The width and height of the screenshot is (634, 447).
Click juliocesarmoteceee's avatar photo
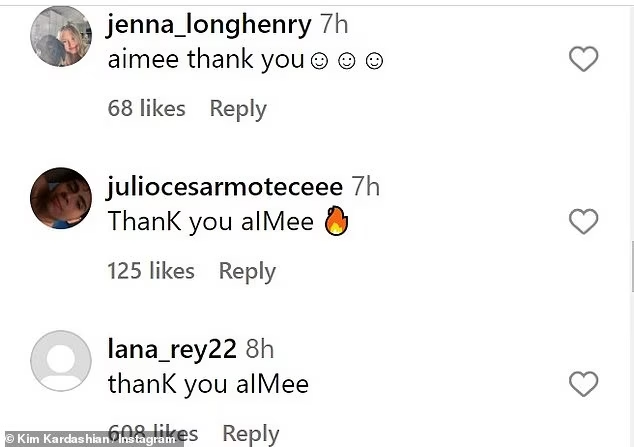(x=61, y=198)
